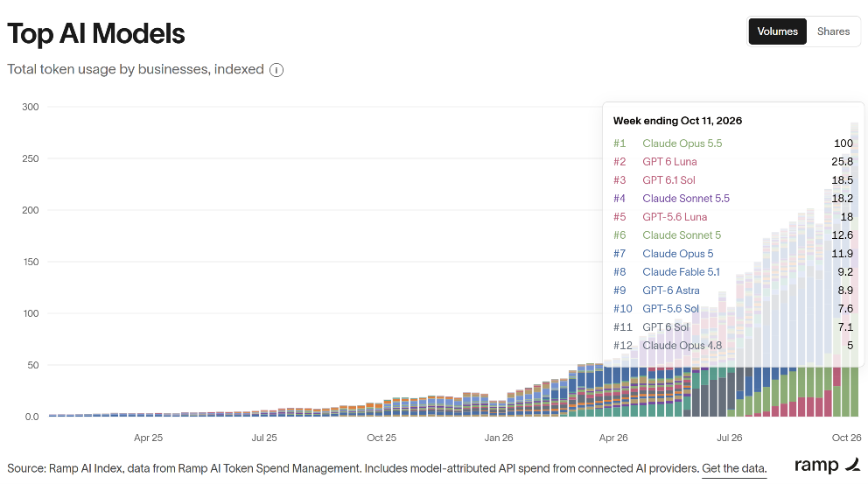868x484 pixels.
Task: Click the 'Total token usage by businesses, indexed' subtitle
Action: pos(136,69)
